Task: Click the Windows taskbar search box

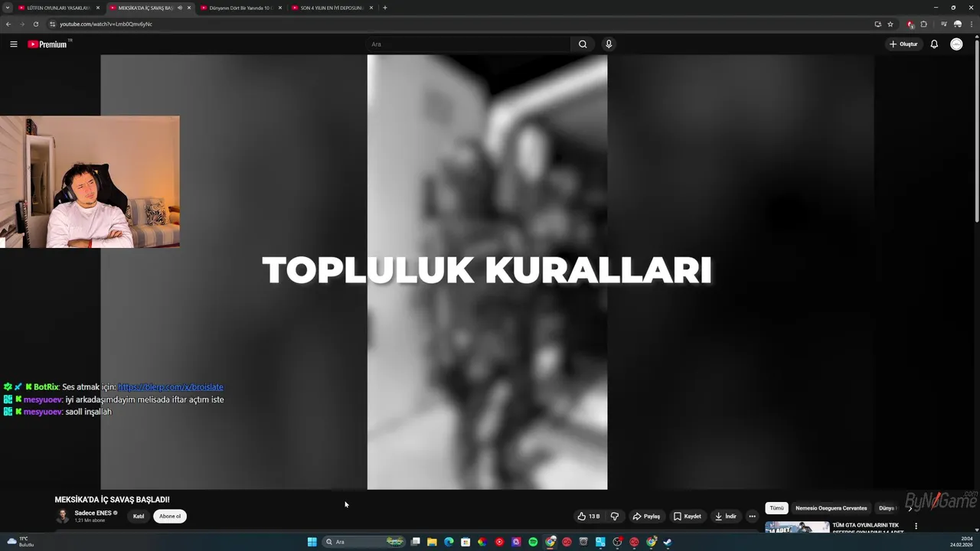Action: tap(363, 542)
